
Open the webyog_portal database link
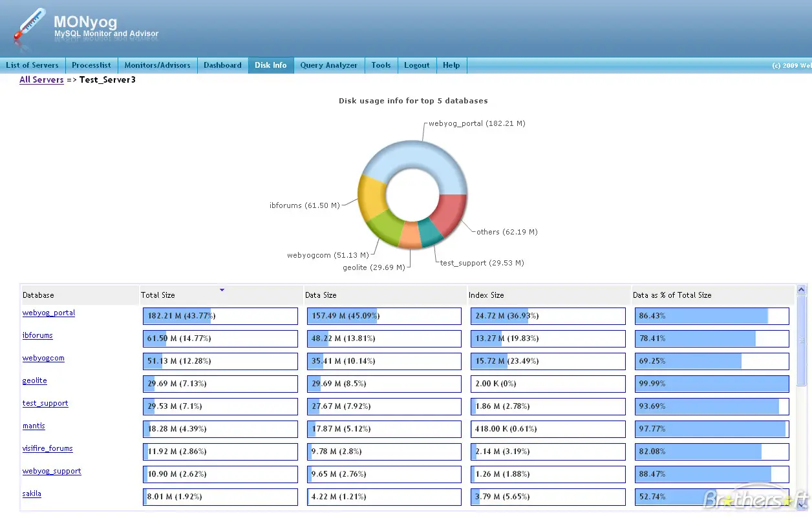(48, 313)
